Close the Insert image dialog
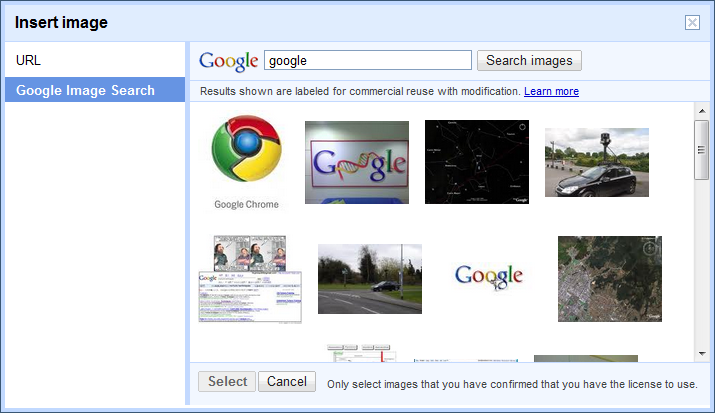715x413 pixels. (692, 22)
